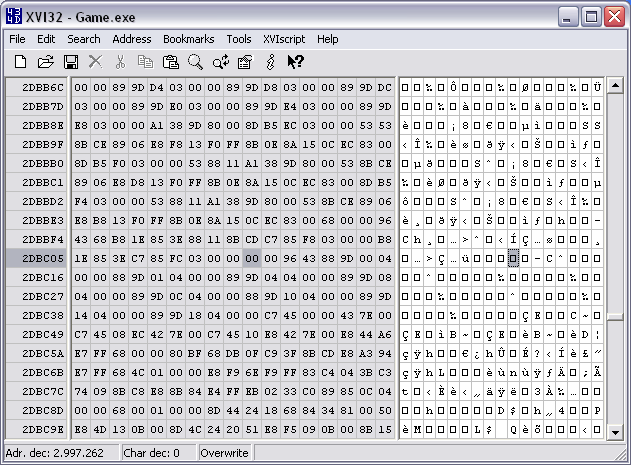Toggle the Overwrite mode in status bar
631x465 pixels.
coord(227,453)
